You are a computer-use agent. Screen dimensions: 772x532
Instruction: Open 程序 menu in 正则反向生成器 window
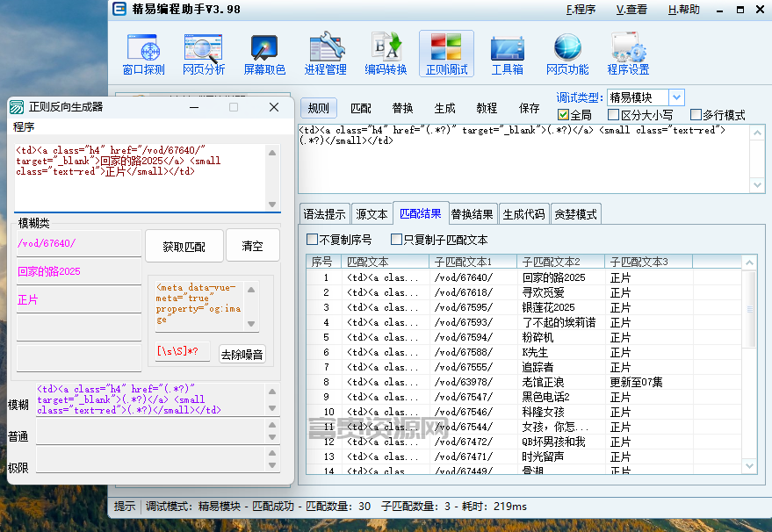24,127
